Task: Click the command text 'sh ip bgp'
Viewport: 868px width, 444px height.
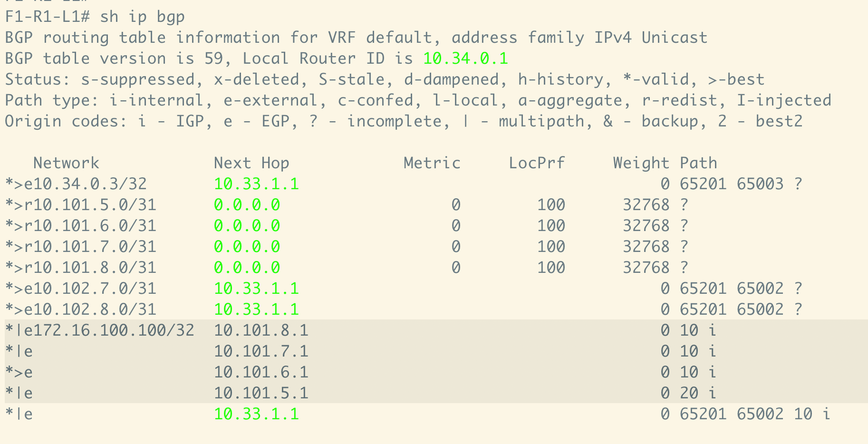Action: [142, 17]
